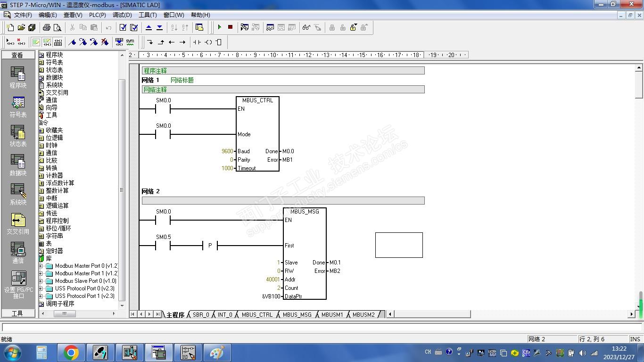Open 设置 PG/PC 接口 in navigation bar
Screen dimensions: 644x362
click(18, 284)
